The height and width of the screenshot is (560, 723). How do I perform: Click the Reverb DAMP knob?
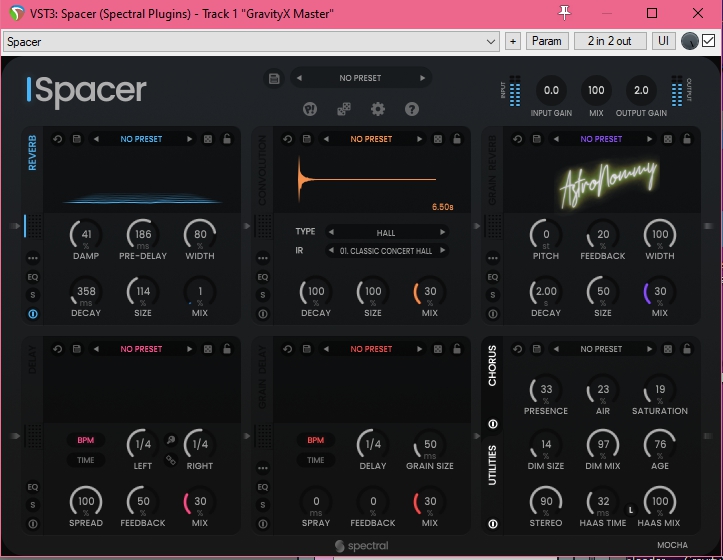pos(86,234)
